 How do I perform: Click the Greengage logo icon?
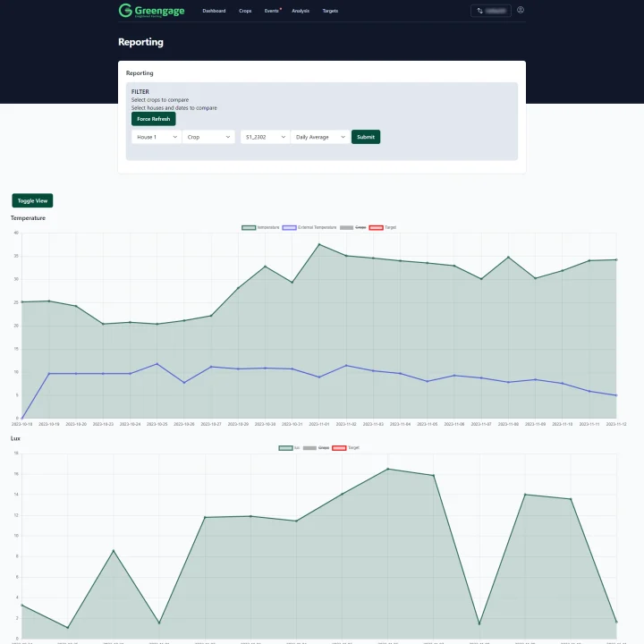pyautogui.click(x=125, y=11)
